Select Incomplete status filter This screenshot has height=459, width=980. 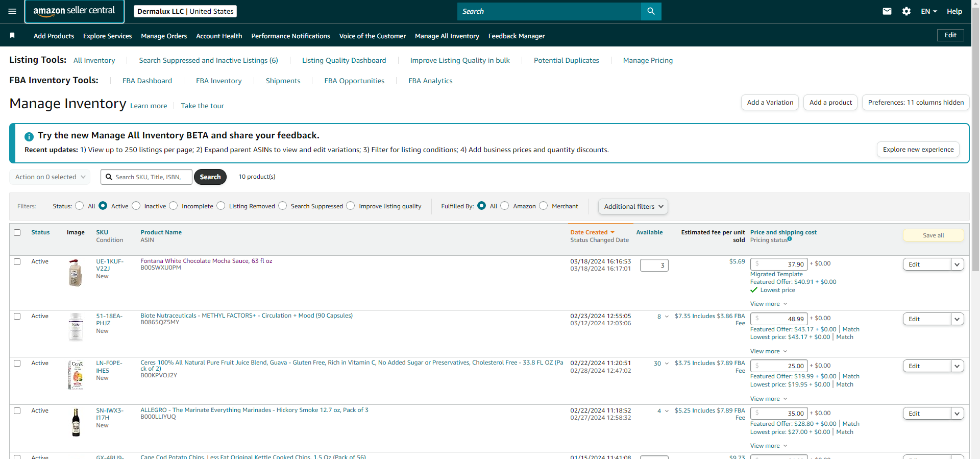pyautogui.click(x=174, y=206)
